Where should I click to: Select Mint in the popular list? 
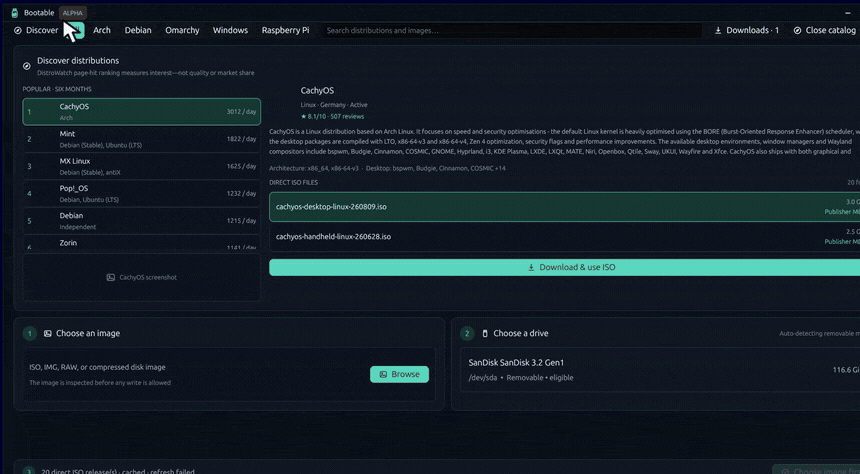(142, 139)
